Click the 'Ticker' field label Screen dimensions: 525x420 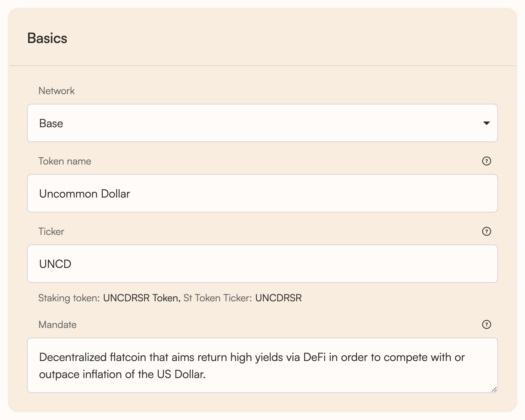(51, 232)
